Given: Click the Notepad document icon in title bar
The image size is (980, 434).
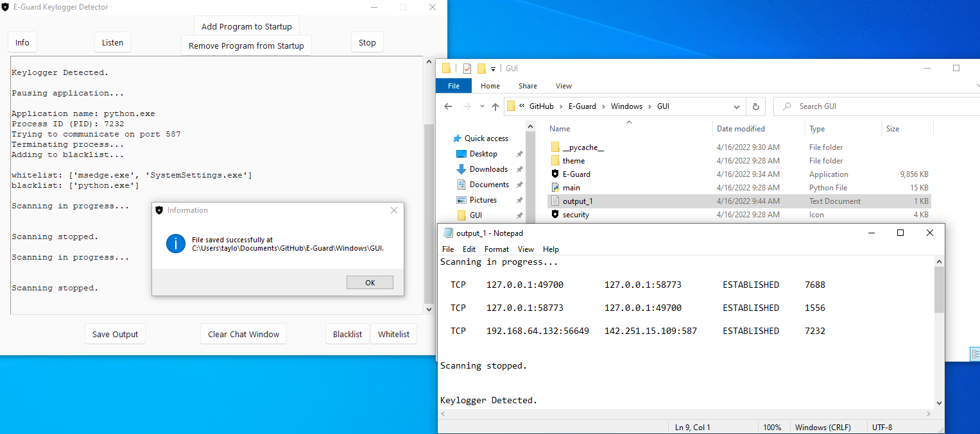Looking at the screenshot, I should tap(447, 233).
